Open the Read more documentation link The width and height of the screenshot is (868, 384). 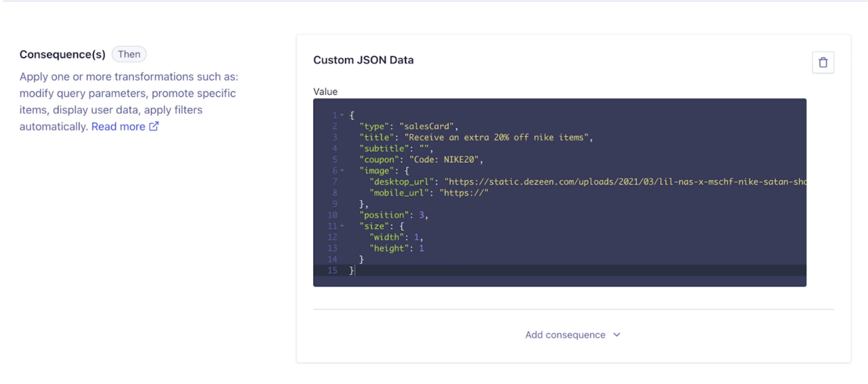118,126
